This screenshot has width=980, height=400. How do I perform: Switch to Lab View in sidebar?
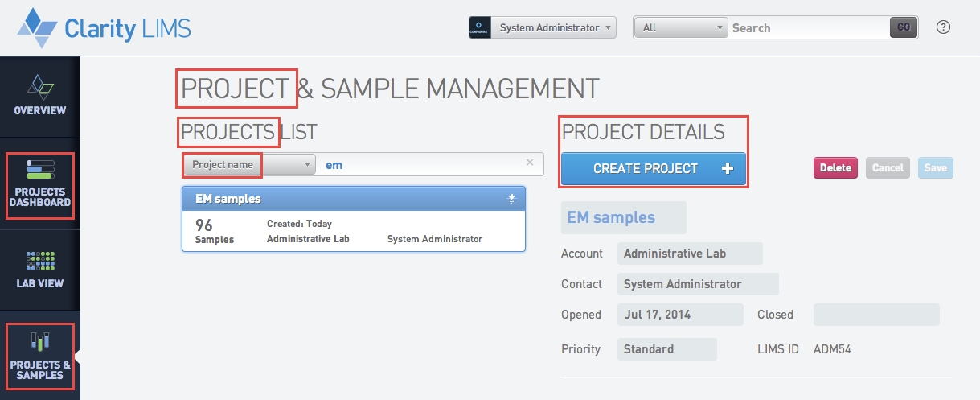point(40,270)
